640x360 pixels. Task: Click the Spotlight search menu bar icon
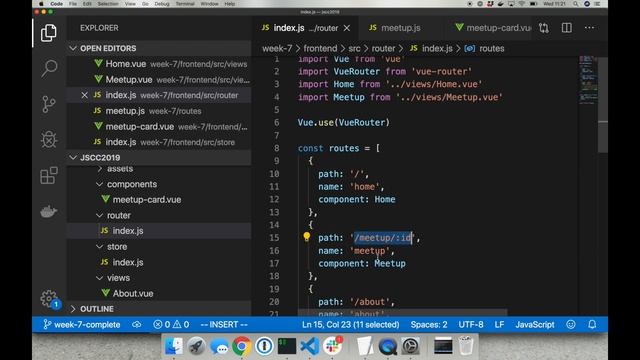coord(576,4)
